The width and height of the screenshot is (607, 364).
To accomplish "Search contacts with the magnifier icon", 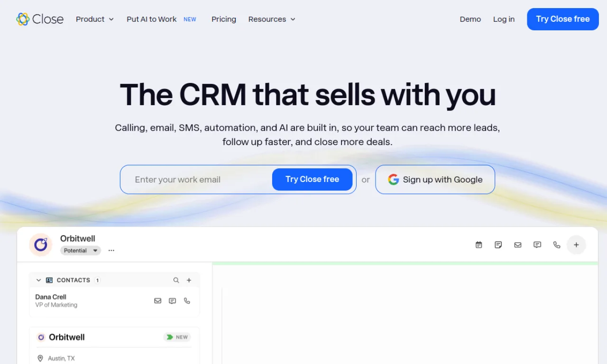I will point(176,280).
